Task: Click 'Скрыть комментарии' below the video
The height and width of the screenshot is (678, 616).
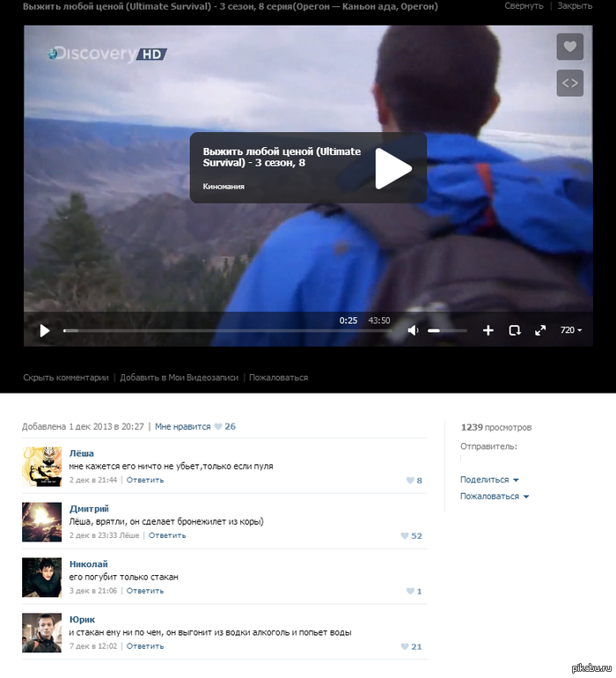Action: pos(66,377)
